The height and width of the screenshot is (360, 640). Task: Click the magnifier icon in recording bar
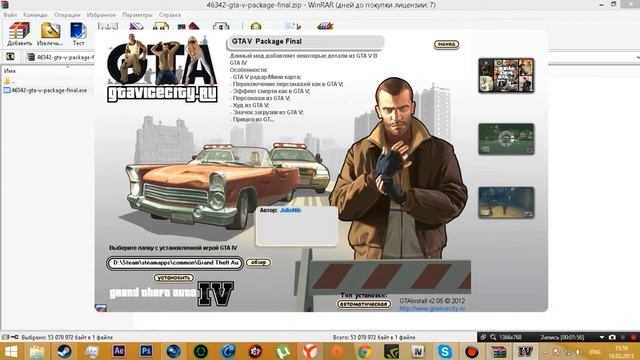[493, 337]
